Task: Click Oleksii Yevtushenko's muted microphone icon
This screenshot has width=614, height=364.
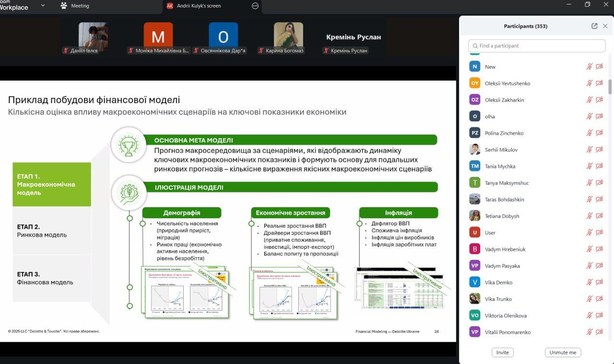Action: coord(590,83)
